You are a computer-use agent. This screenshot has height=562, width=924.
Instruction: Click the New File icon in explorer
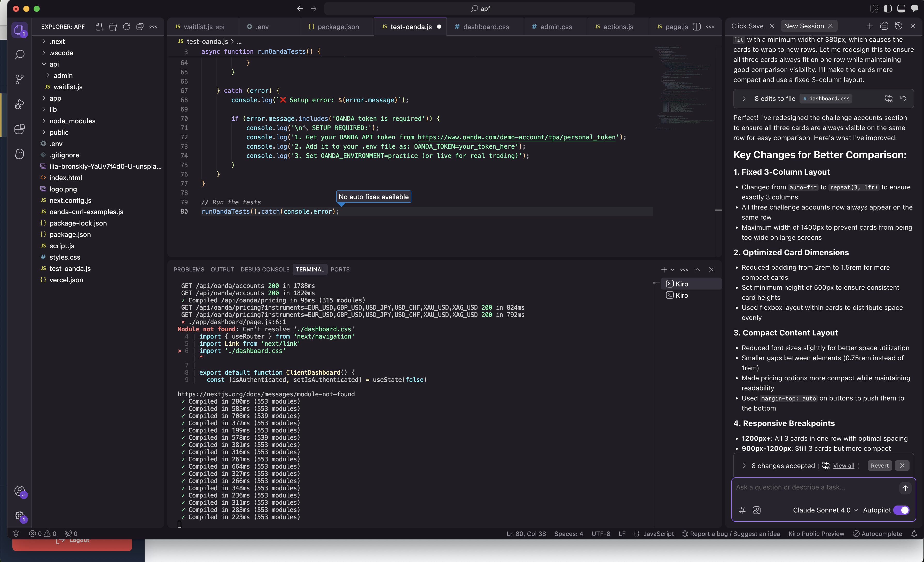coord(99,27)
